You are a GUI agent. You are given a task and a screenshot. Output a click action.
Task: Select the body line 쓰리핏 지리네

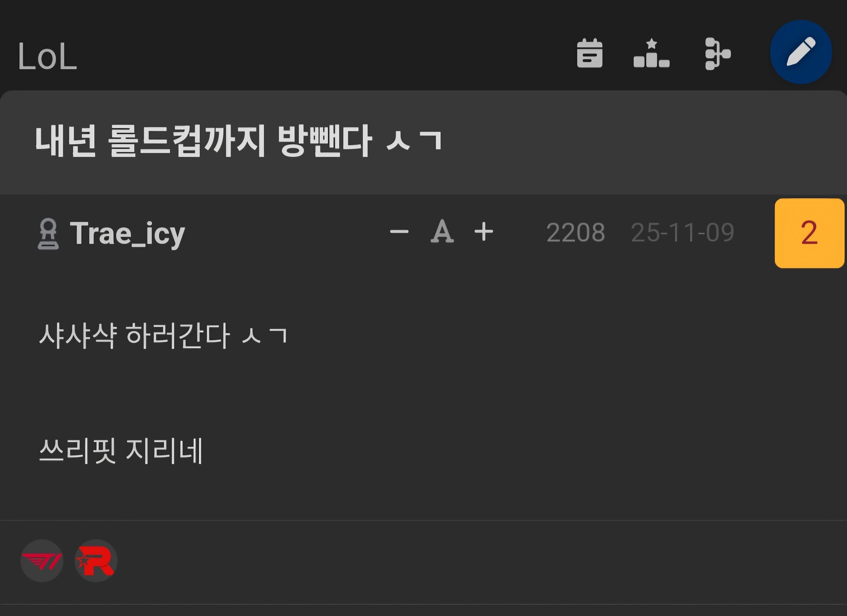[x=121, y=451]
